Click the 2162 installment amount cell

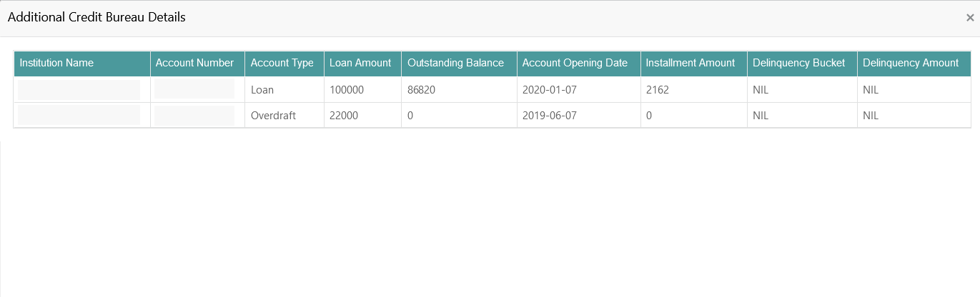[x=657, y=90]
